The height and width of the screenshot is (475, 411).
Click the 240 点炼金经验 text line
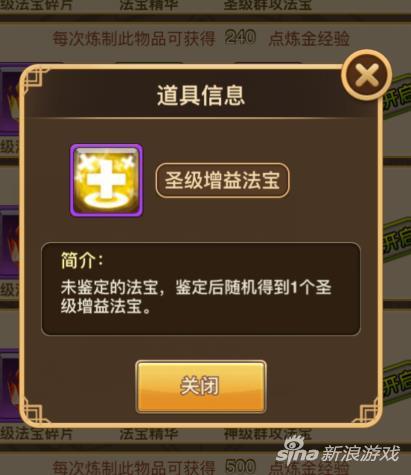(201, 38)
